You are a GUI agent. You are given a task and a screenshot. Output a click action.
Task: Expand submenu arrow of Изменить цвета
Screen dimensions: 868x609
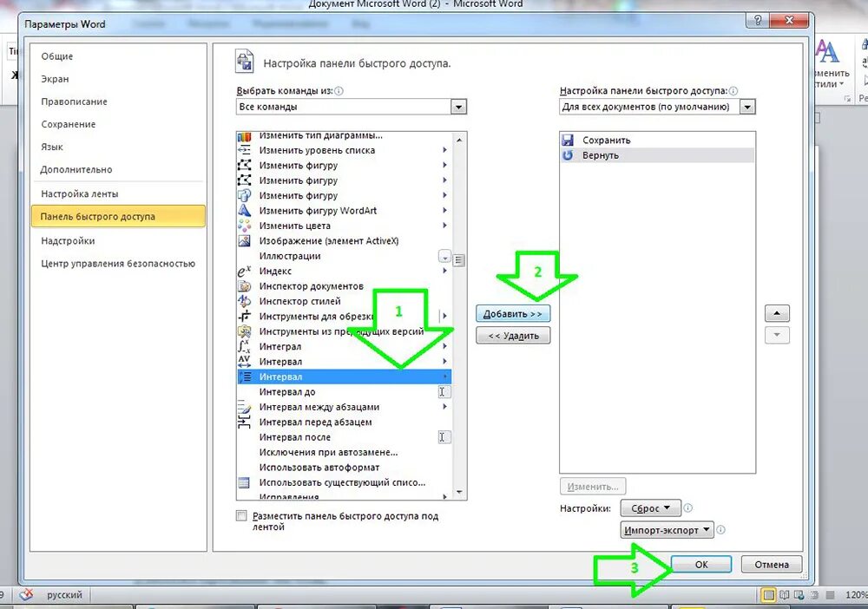click(444, 226)
